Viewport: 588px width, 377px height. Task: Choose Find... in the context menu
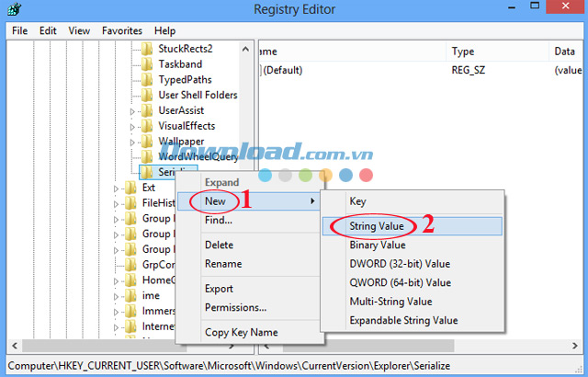tap(247, 220)
